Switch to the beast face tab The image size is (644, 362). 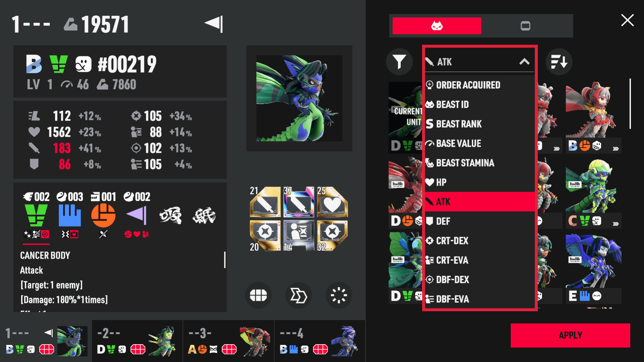click(x=437, y=26)
